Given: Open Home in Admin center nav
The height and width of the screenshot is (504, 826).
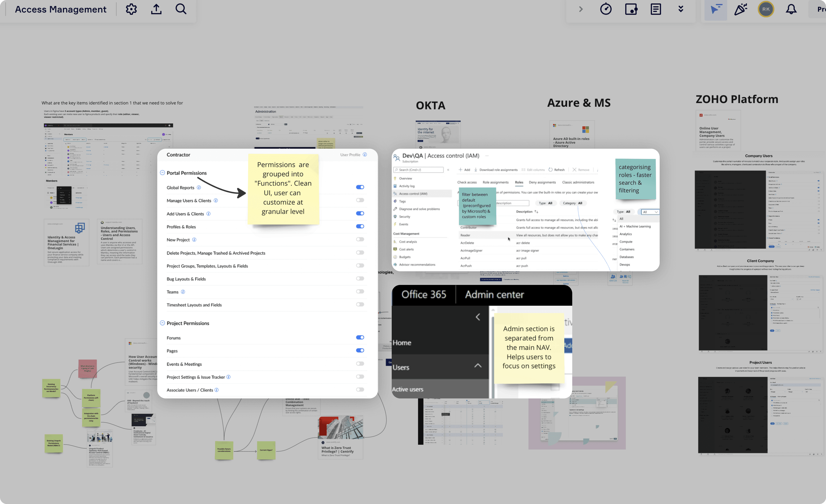Looking at the screenshot, I should pyautogui.click(x=402, y=343).
